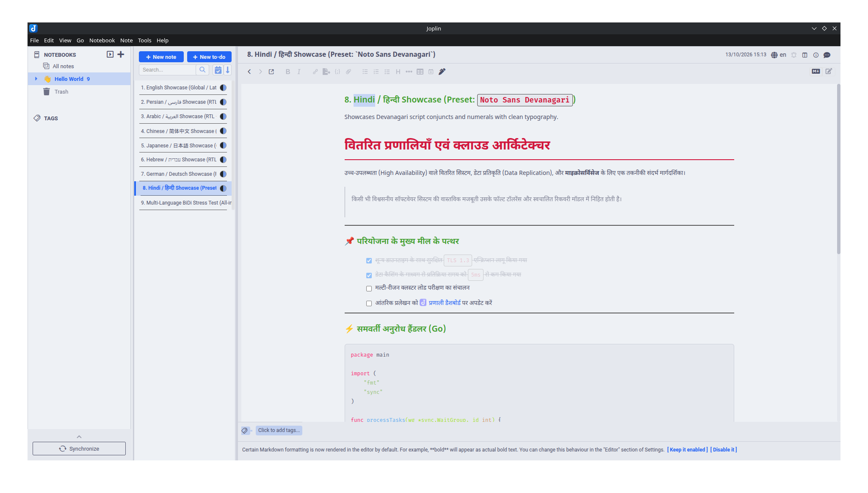The image size is (868, 493).
Task: Create a new to-do
Action: (x=209, y=57)
